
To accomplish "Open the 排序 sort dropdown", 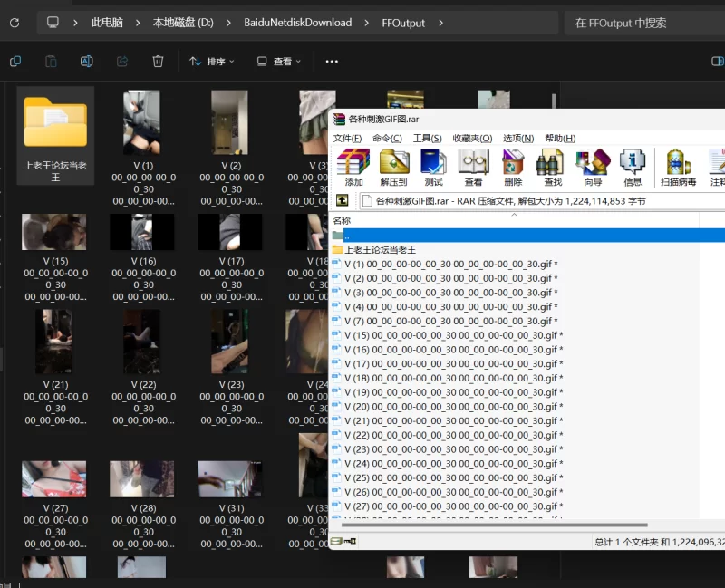I will (212, 62).
